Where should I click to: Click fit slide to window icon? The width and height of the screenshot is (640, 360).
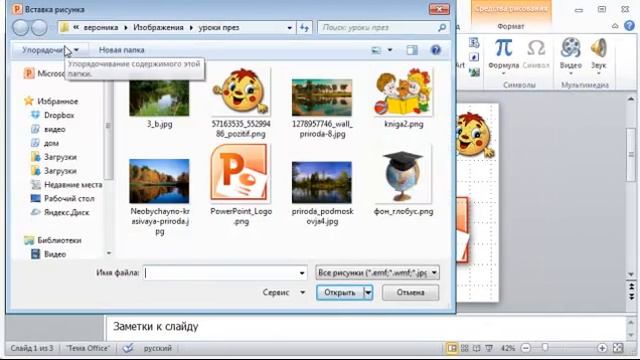[618, 348]
